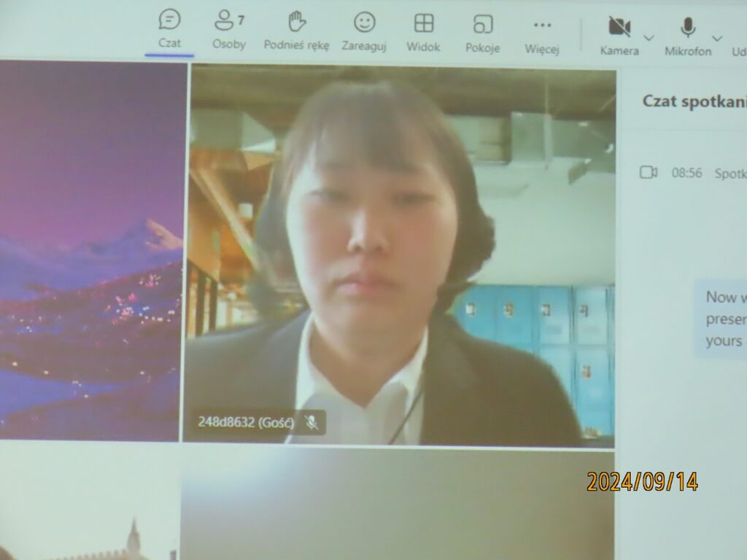Open the Czat chat panel

(x=169, y=20)
